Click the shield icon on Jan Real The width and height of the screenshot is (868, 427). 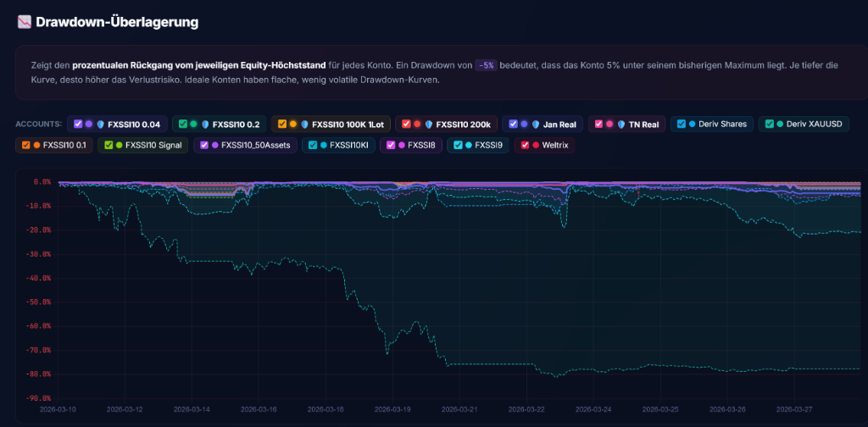[536, 124]
